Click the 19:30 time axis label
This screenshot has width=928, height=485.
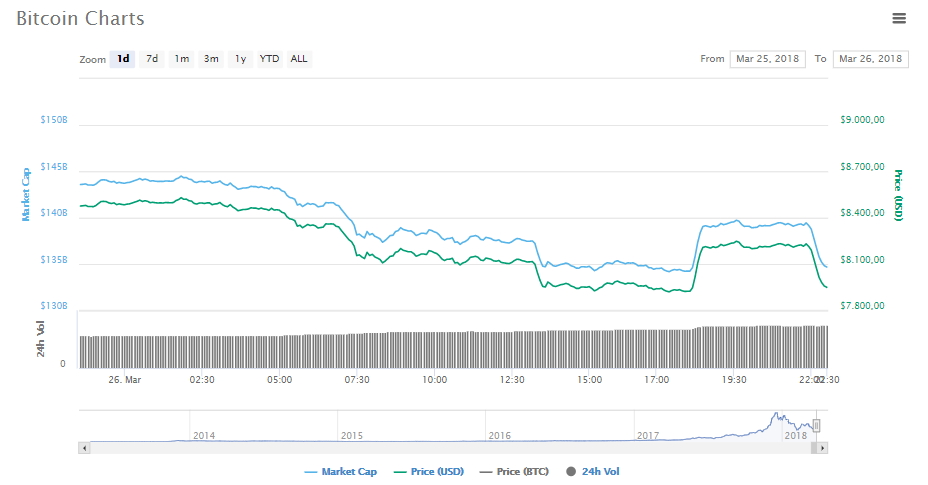(x=734, y=380)
